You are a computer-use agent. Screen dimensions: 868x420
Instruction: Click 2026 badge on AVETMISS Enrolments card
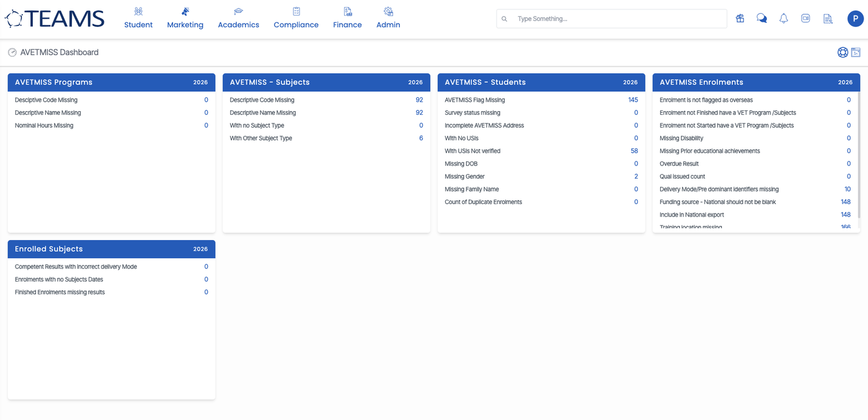point(845,83)
